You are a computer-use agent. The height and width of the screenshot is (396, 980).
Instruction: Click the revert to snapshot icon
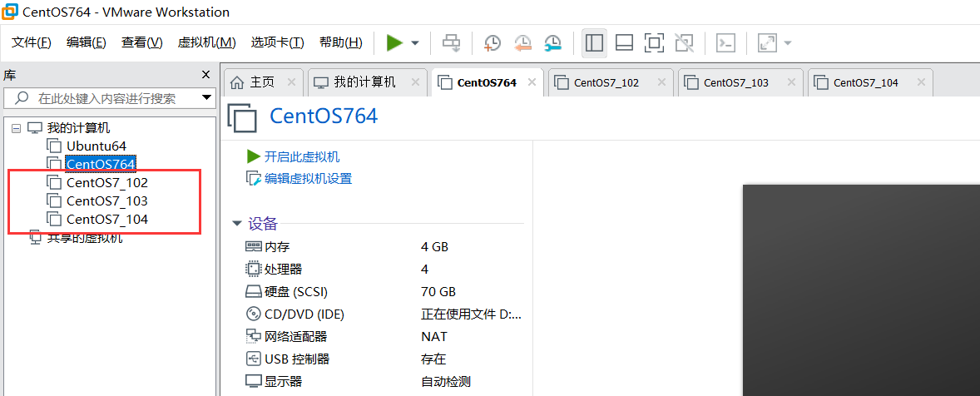522,43
